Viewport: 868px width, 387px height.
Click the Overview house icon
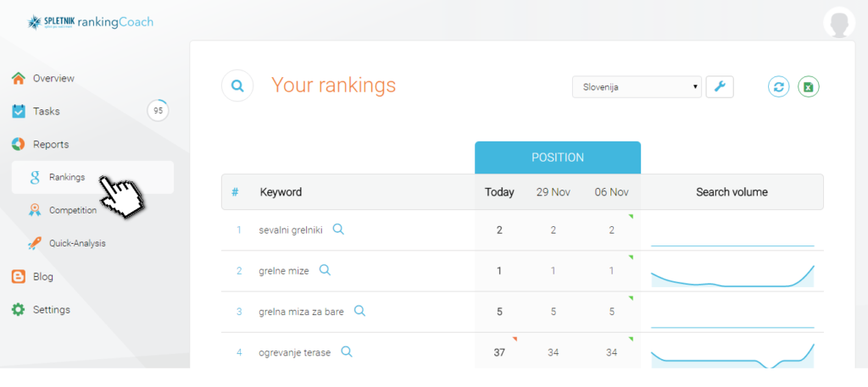click(x=19, y=79)
